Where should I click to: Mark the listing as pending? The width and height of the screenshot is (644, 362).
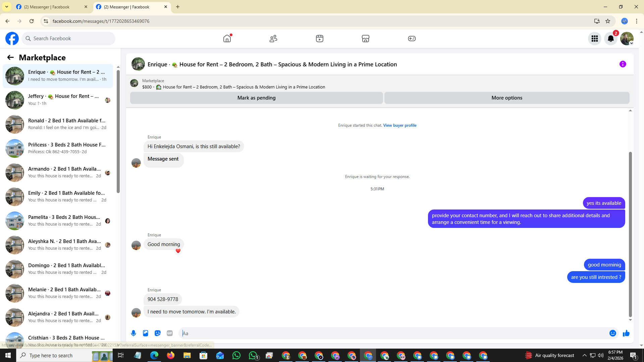[x=256, y=98]
